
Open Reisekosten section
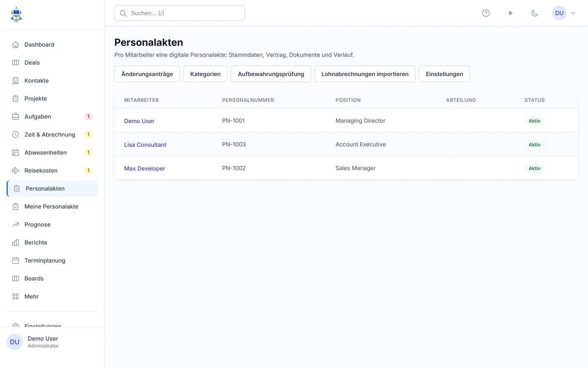click(x=52, y=171)
